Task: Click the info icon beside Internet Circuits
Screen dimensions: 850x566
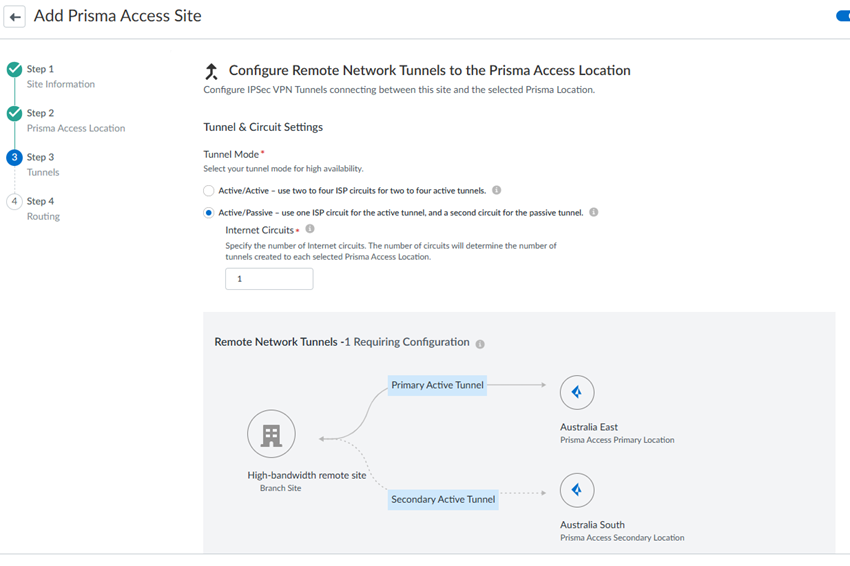Action: pos(310,229)
